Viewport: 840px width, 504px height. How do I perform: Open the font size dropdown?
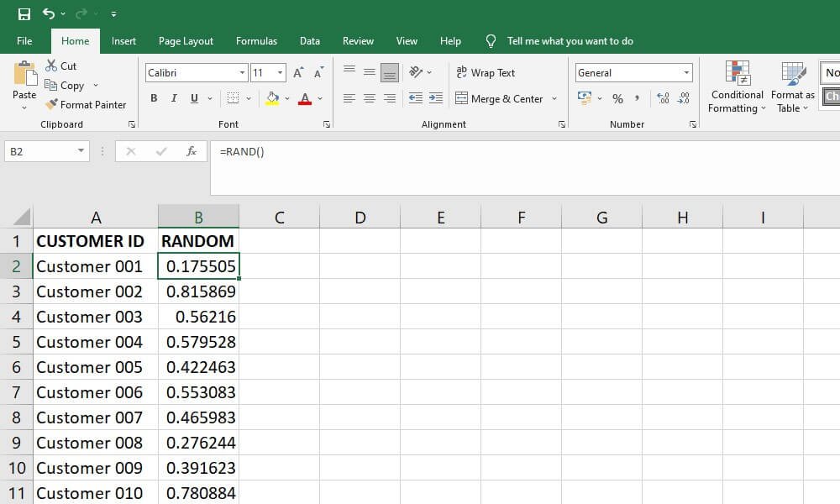tap(278, 72)
